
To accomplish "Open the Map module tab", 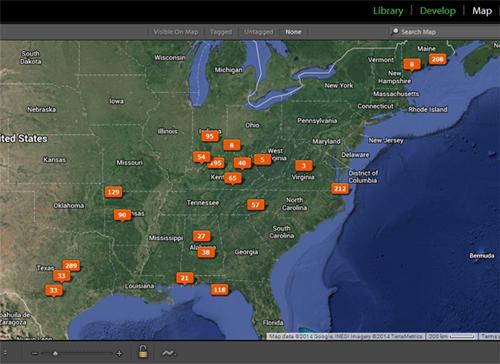I will [482, 11].
